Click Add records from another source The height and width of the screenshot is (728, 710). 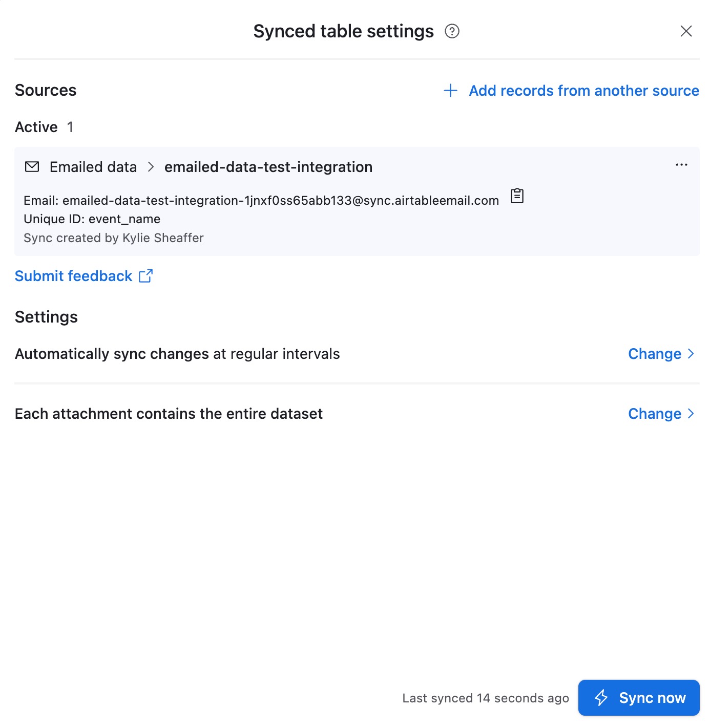(583, 91)
